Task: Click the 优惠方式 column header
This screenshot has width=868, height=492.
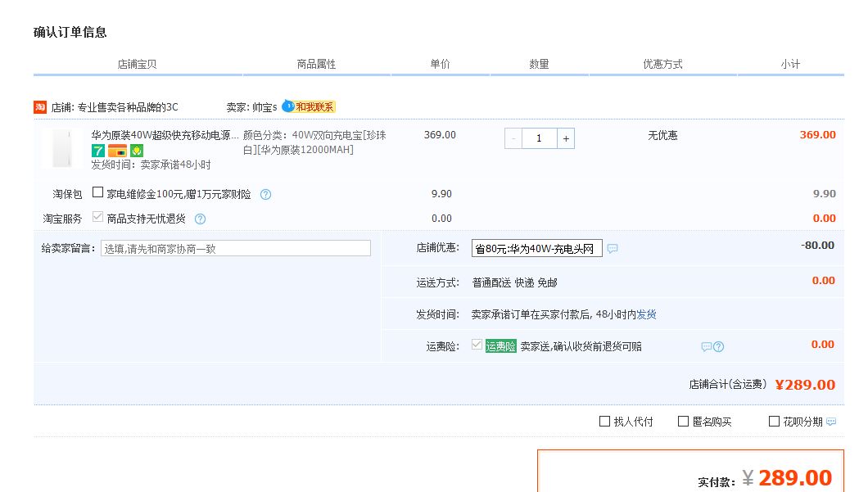Action: pyautogui.click(x=662, y=64)
